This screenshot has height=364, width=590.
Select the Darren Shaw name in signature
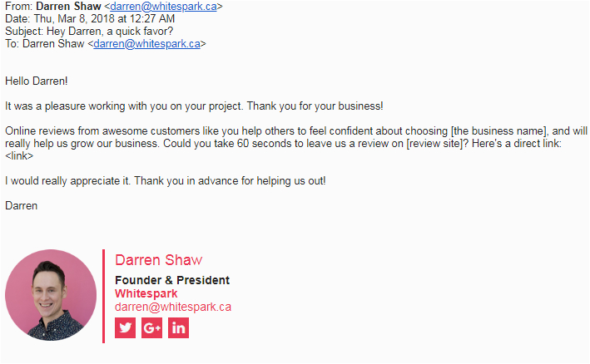(x=158, y=261)
